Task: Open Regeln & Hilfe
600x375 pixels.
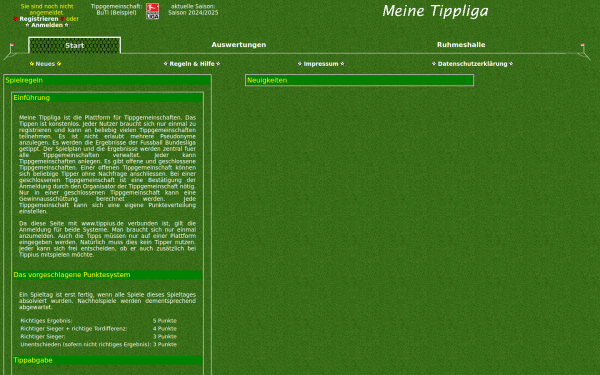Action: coord(192,64)
